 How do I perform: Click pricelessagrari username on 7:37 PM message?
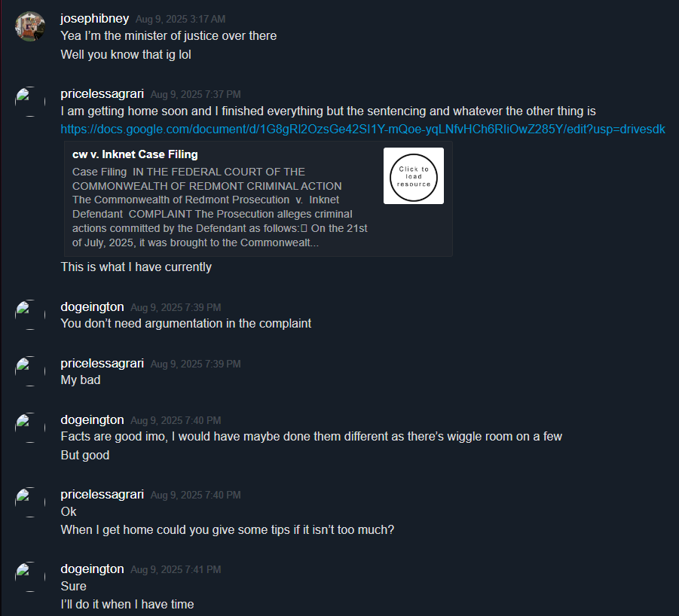coord(102,94)
